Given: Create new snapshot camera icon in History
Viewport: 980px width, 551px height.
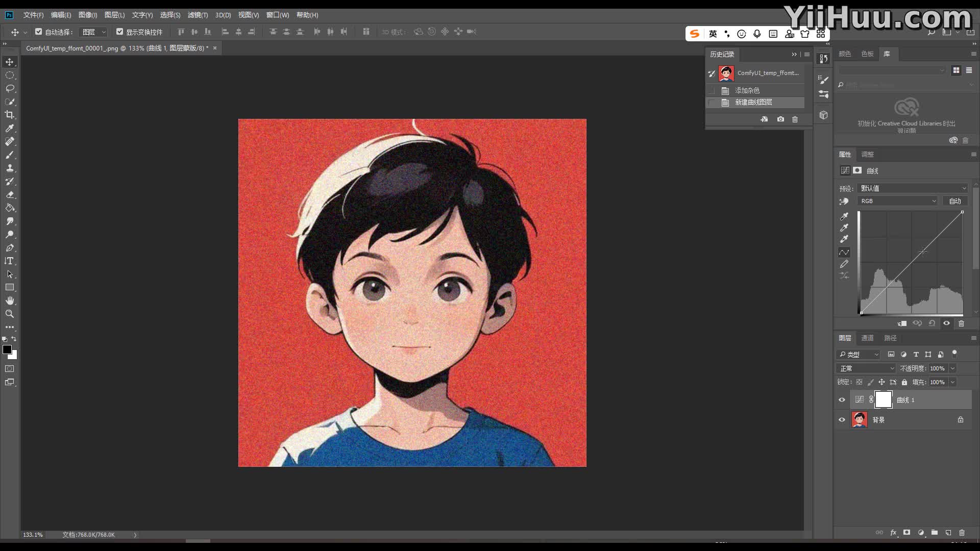Looking at the screenshot, I should point(780,119).
